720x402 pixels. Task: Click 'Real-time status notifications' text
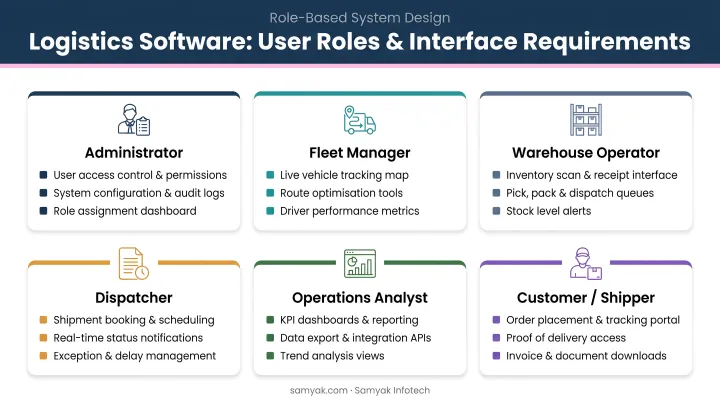(x=128, y=338)
